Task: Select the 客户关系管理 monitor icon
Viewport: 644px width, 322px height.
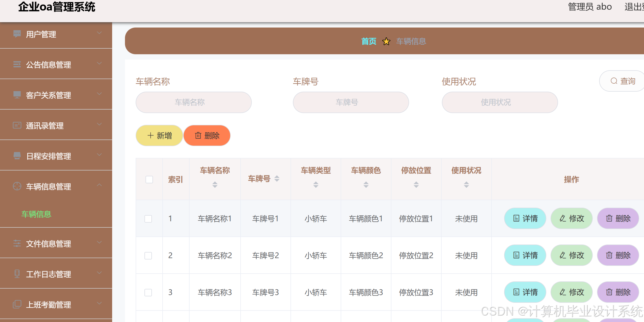Action: (17, 94)
